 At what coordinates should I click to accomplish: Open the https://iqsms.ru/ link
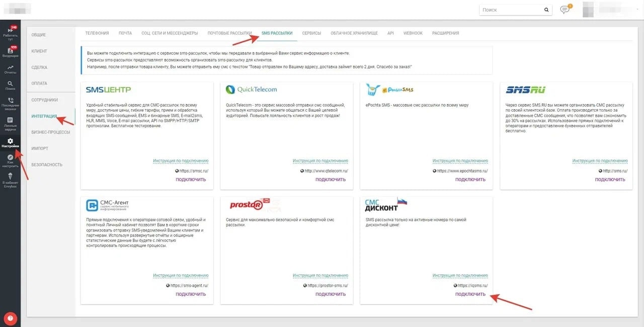(x=473, y=286)
